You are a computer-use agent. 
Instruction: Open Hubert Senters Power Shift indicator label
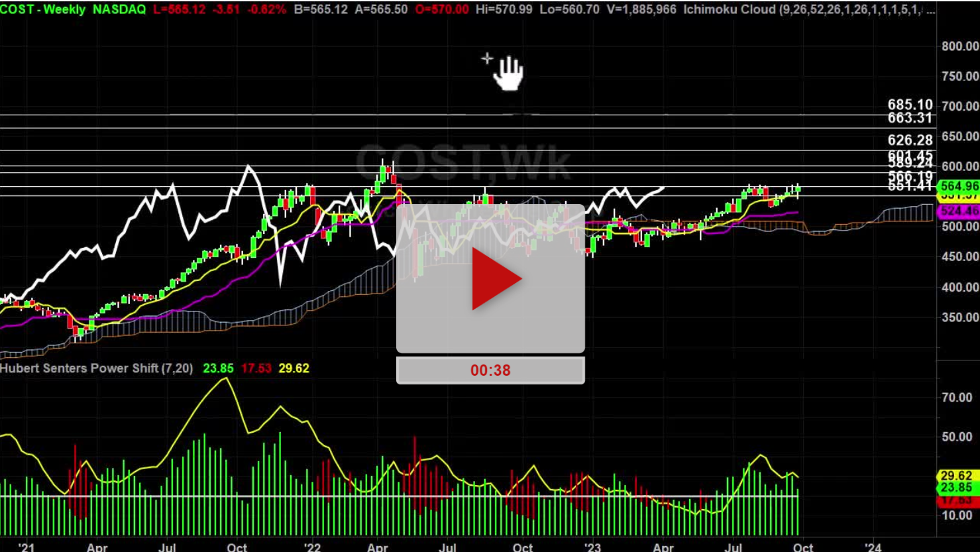pos(97,368)
